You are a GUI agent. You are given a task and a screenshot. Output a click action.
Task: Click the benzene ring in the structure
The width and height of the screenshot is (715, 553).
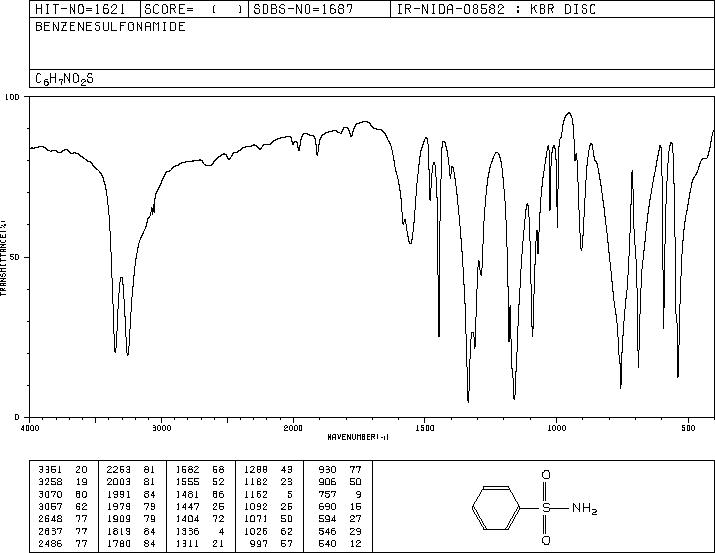pyautogui.click(x=496, y=508)
